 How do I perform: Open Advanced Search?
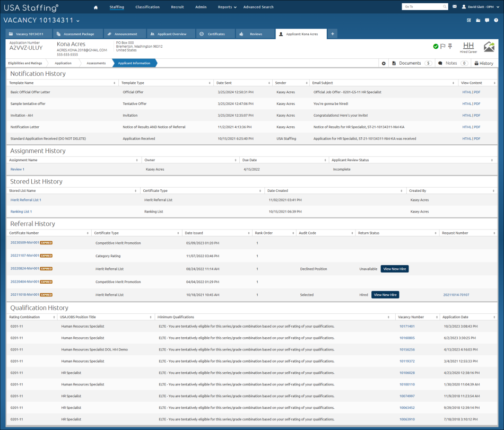pos(258,7)
